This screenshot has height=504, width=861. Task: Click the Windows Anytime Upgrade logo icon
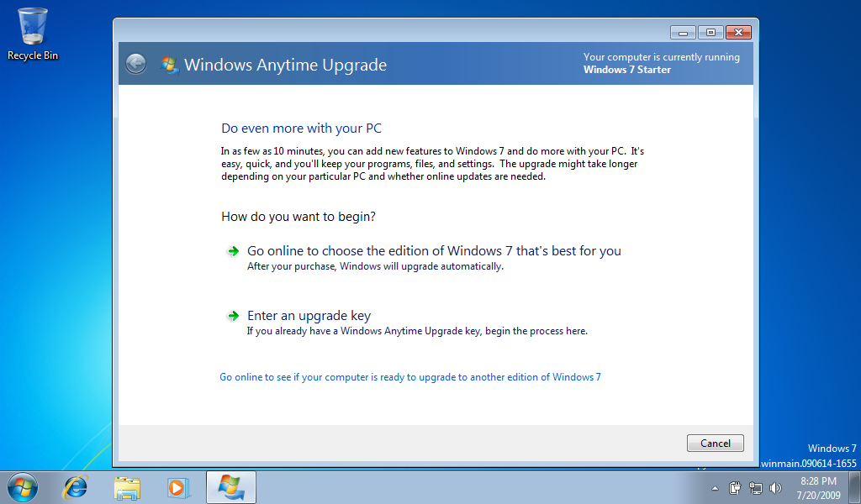(170, 65)
